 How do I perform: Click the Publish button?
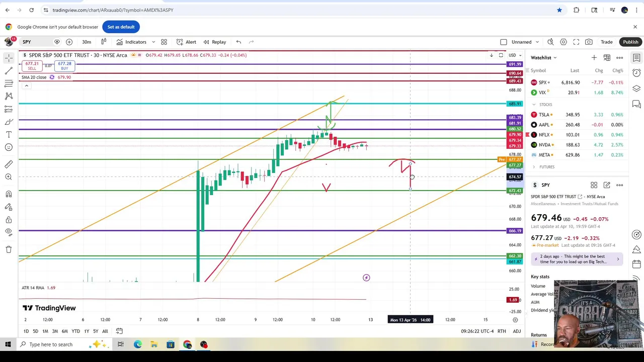click(x=630, y=42)
